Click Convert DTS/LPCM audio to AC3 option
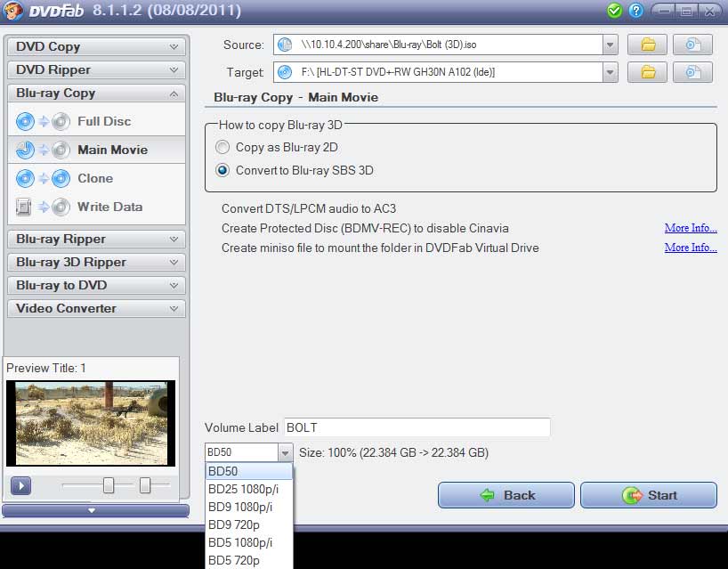 (309, 208)
